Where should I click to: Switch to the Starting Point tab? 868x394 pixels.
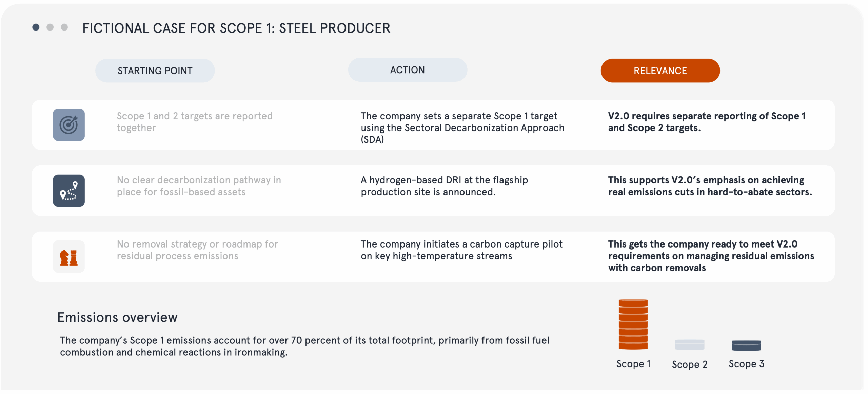(x=155, y=71)
